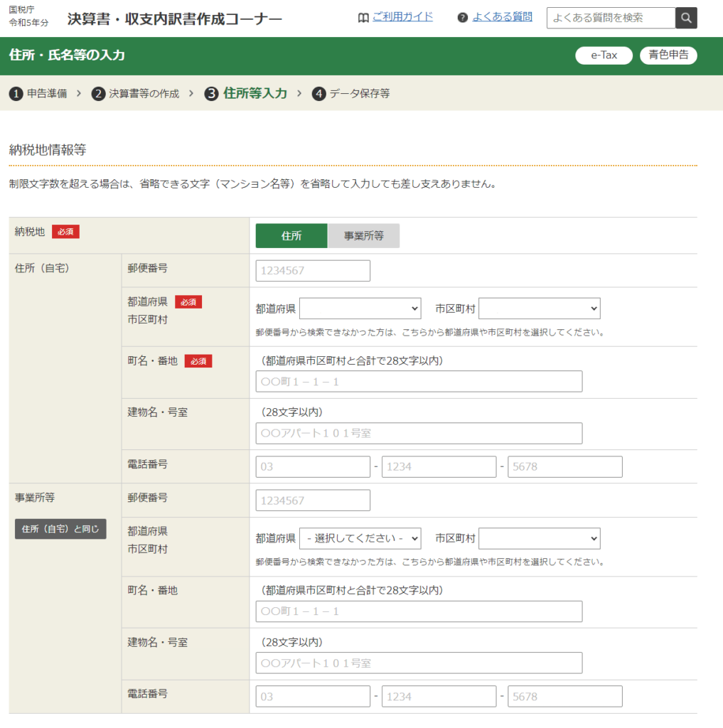The image size is (723, 728).
Task: Open the home address 都道府県 dropdown
Action: [x=360, y=309]
